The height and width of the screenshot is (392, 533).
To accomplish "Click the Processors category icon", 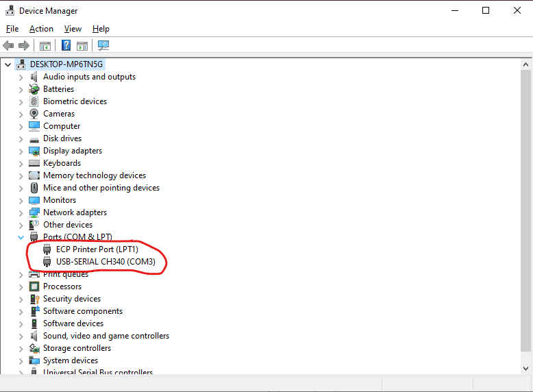I will 34,286.
